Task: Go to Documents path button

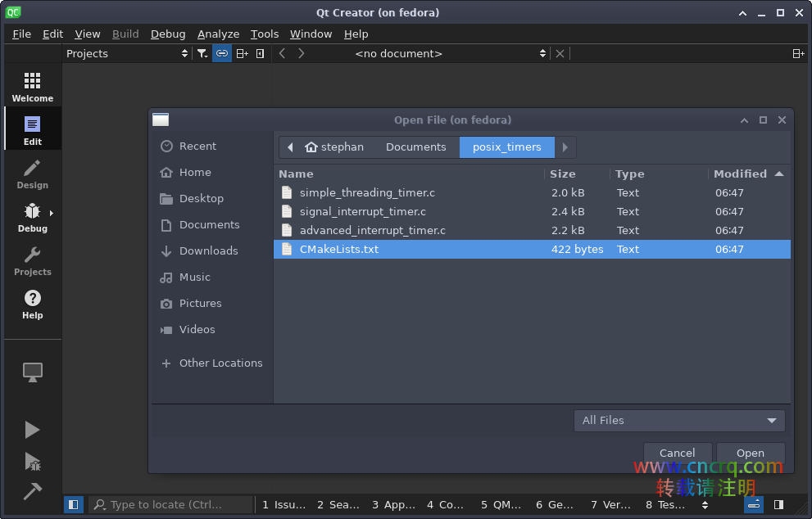Action: (x=416, y=147)
